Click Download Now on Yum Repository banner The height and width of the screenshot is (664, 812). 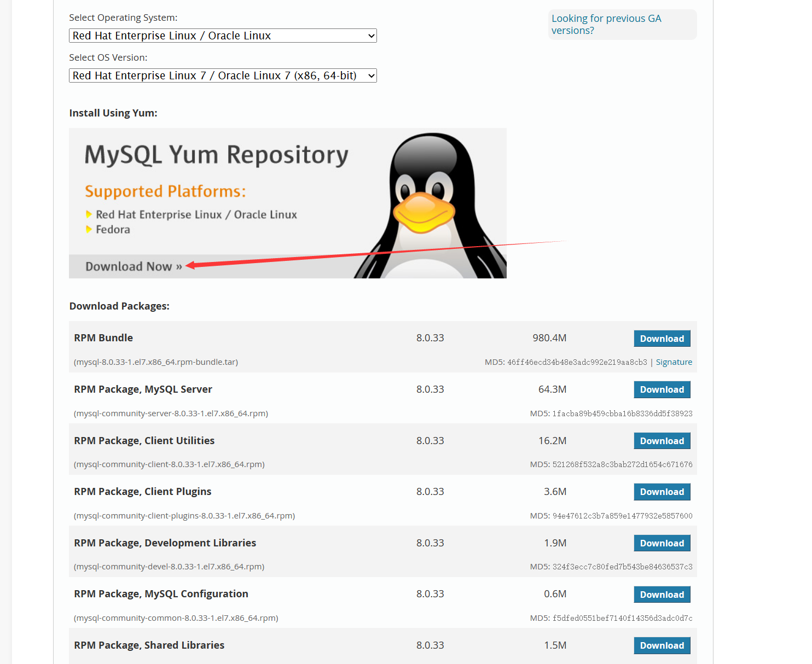pyautogui.click(x=134, y=266)
